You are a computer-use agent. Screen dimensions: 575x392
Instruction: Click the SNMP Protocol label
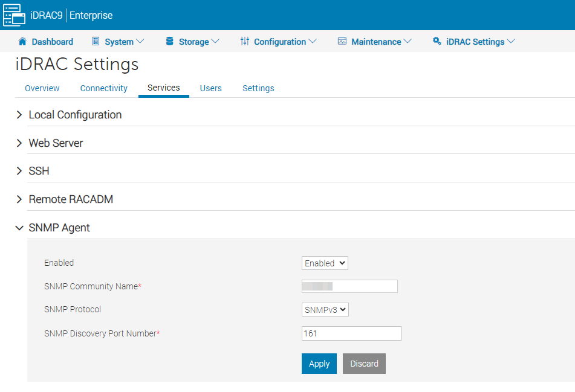[73, 309]
